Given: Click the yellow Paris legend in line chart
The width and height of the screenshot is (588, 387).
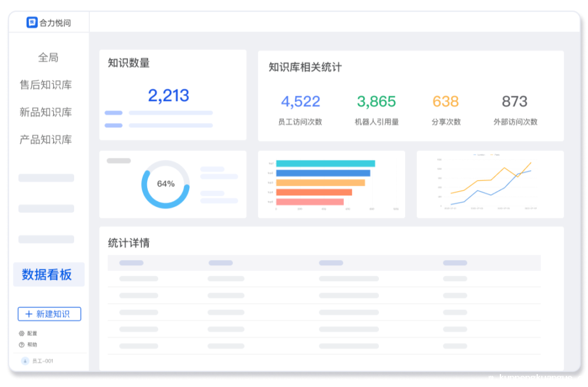Looking at the screenshot, I should click(495, 155).
